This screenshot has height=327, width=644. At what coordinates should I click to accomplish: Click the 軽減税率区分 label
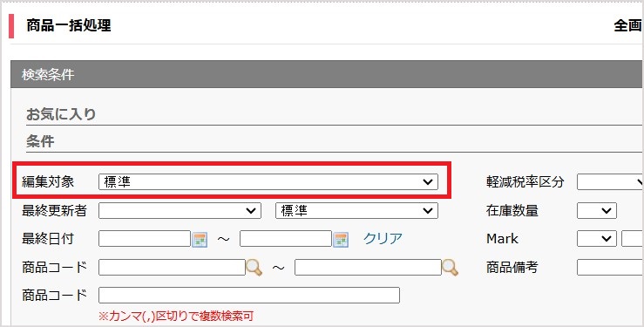[x=525, y=181]
